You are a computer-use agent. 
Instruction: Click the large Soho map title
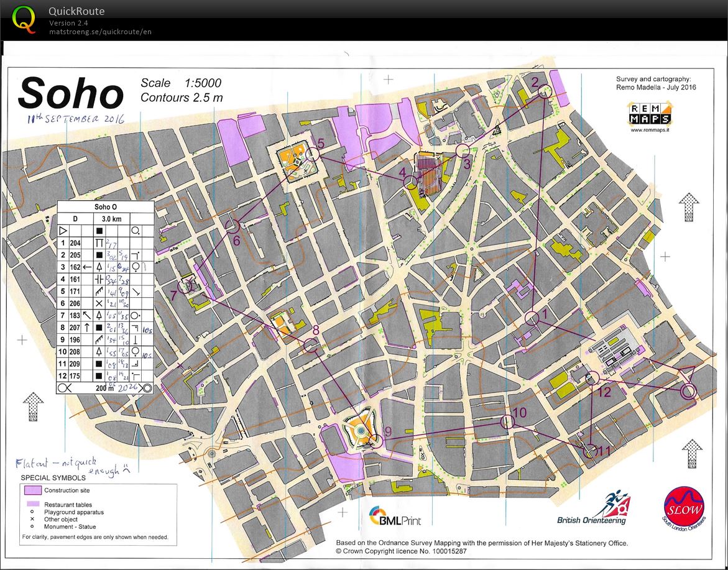[71, 93]
